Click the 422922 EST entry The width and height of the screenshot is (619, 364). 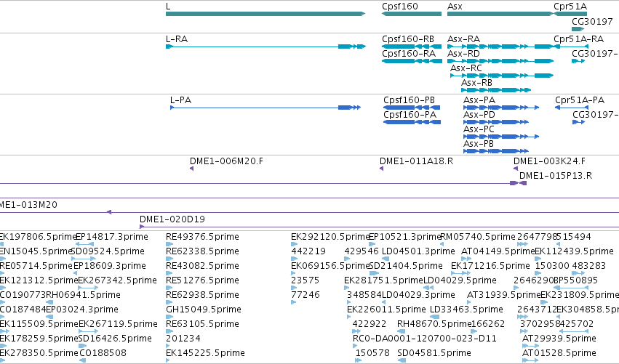point(369,324)
